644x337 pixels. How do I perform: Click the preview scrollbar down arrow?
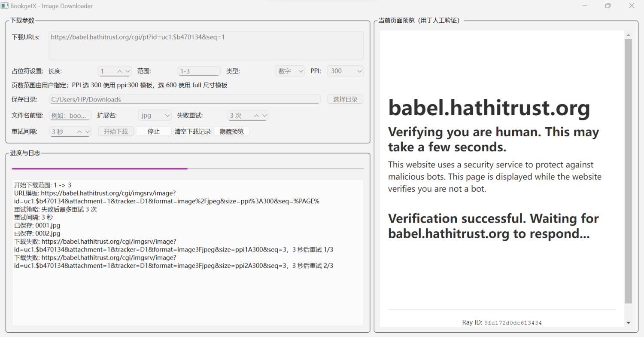(x=628, y=322)
